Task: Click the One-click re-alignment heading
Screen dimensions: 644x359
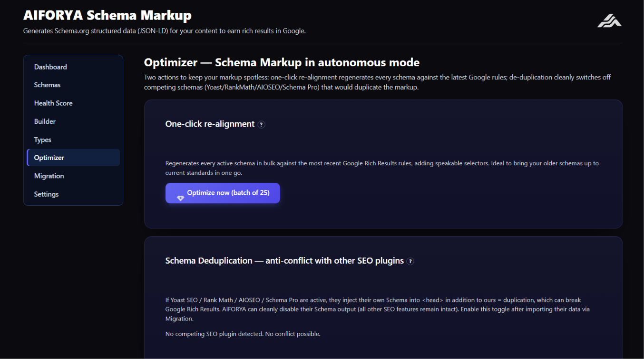Action: point(210,124)
